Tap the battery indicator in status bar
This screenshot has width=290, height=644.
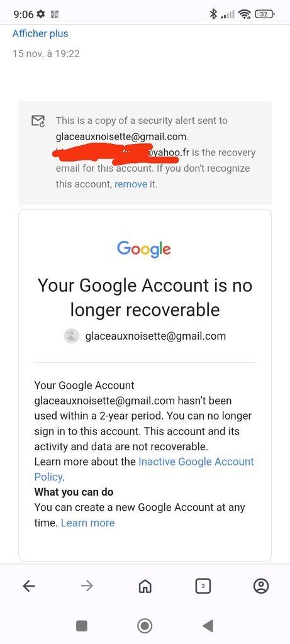[x=265, y=14]
